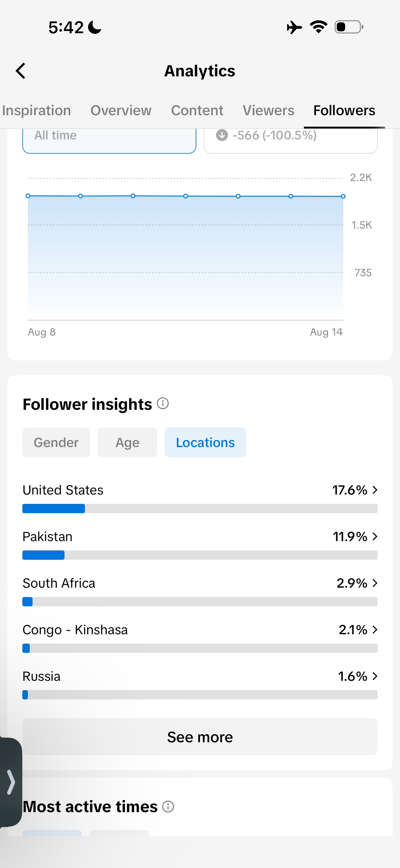Tap the down-arrow icon beside -566
Viewport: 400px width, 868px height.
point(222,135)
